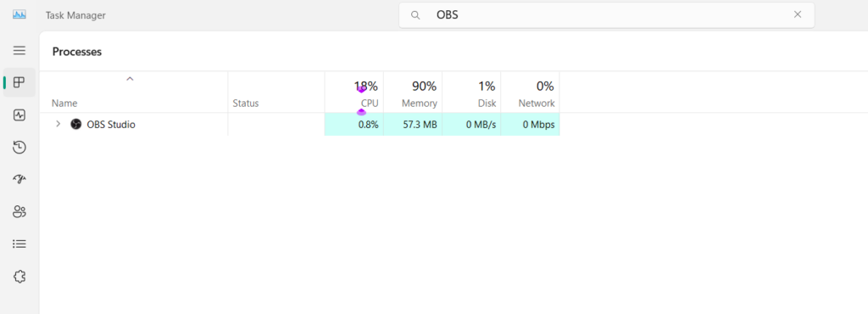Sort by the Status column header
This screenshot has height=314, width=868.
point(245,103)
